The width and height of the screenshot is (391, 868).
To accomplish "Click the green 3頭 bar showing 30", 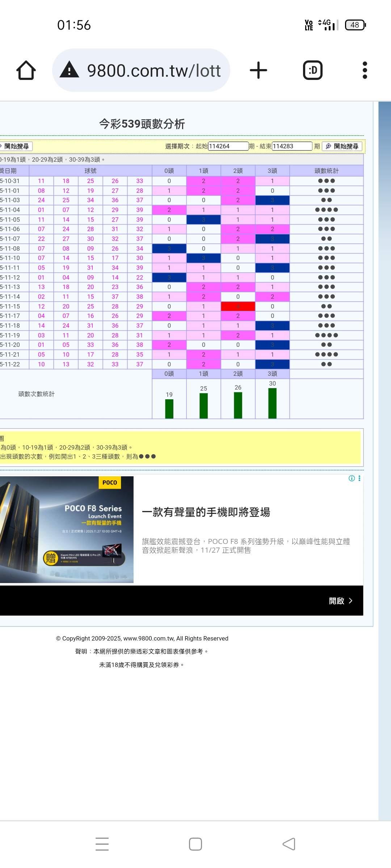I will tap(272, 403).
